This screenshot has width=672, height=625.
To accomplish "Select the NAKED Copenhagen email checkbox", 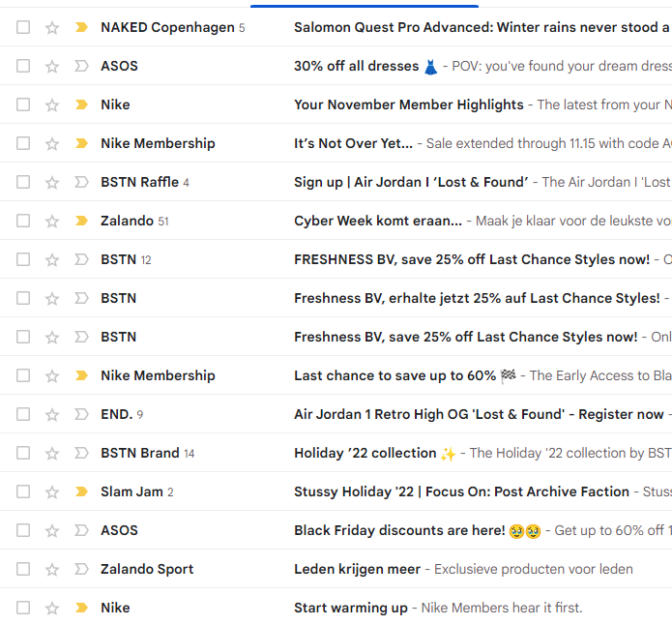I will [x=23, y=27].
